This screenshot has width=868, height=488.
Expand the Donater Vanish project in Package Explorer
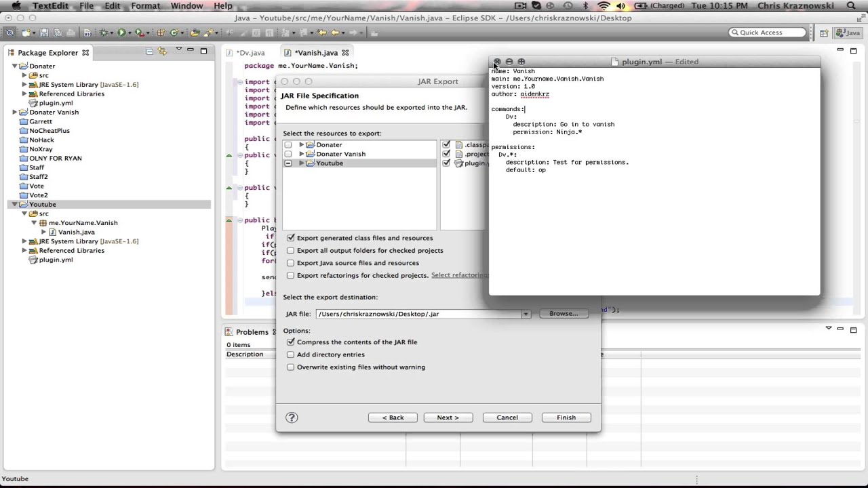[x=15, y=113]
